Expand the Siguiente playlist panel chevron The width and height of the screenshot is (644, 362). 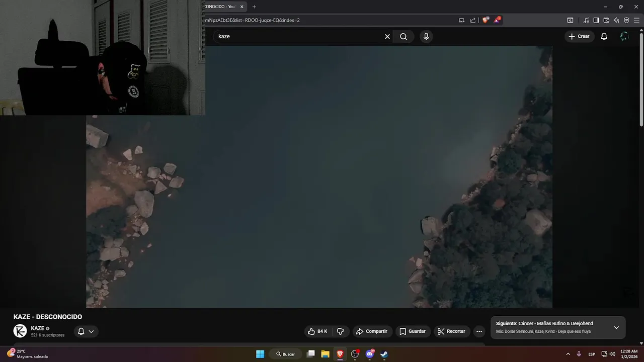click(x=616, y=328)
